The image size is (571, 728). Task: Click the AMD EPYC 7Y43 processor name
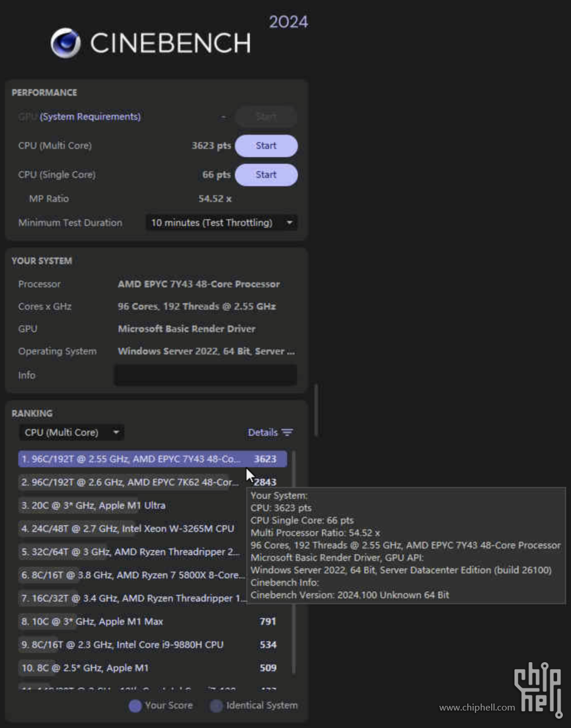tap(199, 284)
